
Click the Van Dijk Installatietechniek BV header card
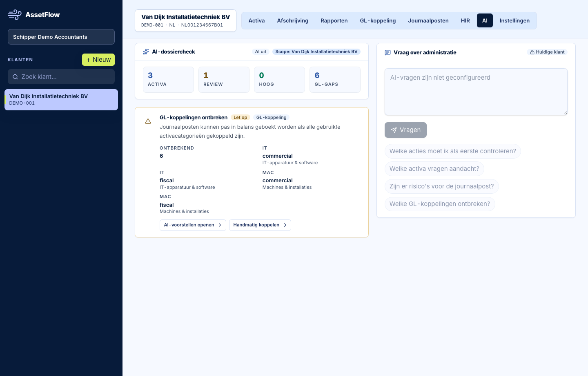click(x=186, y=20)
